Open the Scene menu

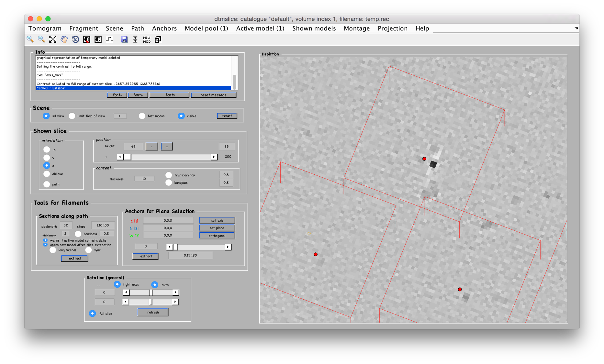pos(115,28)
